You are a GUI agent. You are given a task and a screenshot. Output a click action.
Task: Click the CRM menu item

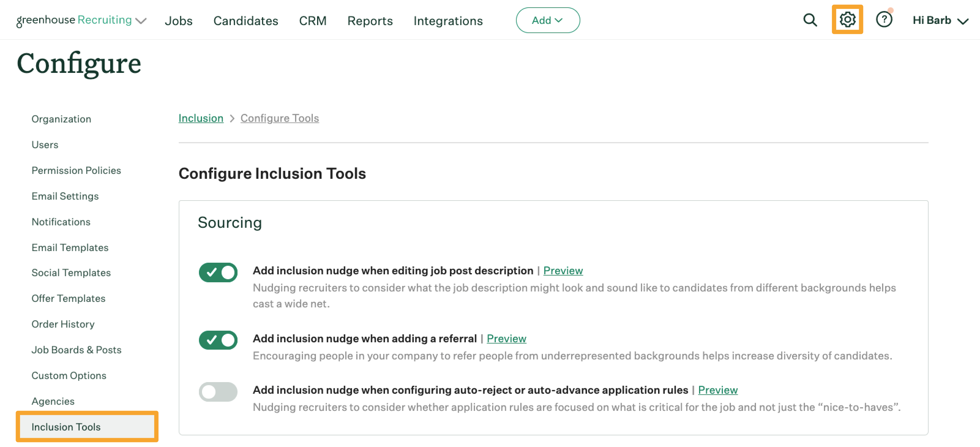pos(313,21)
